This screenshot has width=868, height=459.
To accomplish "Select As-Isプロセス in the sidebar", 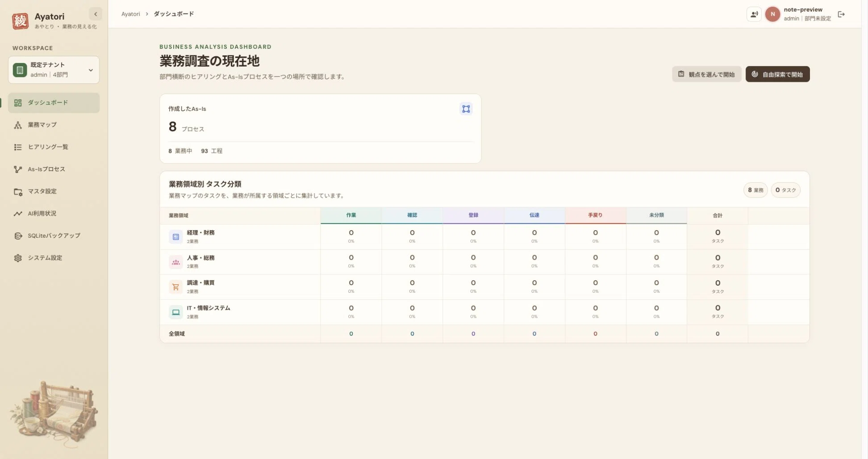I will [x=54, y=169].
